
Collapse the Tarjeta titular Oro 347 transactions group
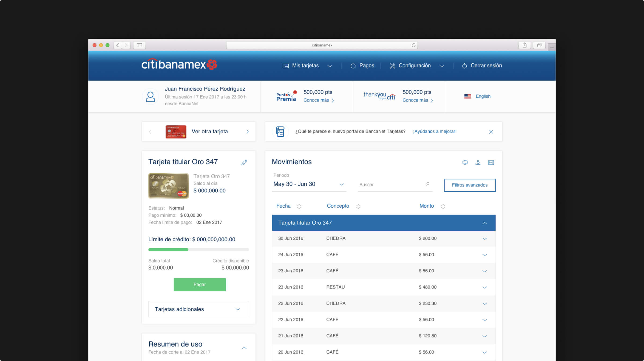[485, 223]
